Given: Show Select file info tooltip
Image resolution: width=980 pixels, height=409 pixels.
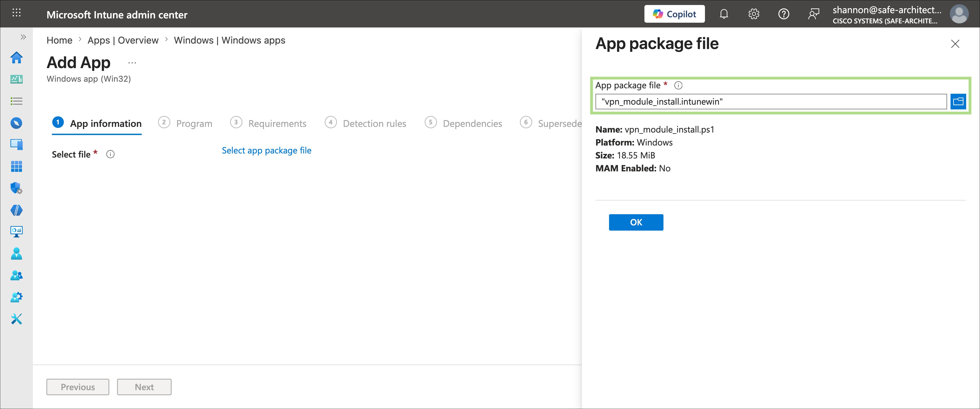Looking at the screenshot, I should tap(110, 154).
